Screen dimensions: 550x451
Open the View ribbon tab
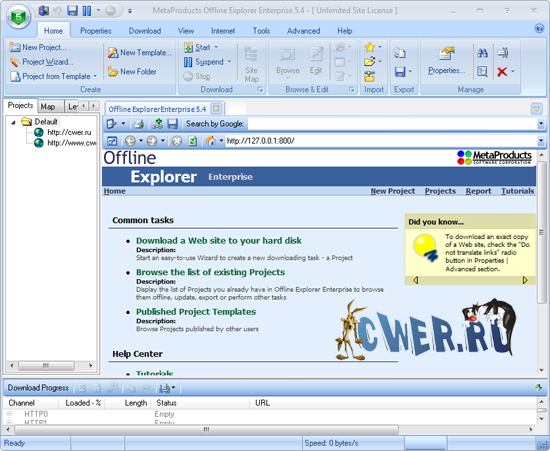coord(186,31)
